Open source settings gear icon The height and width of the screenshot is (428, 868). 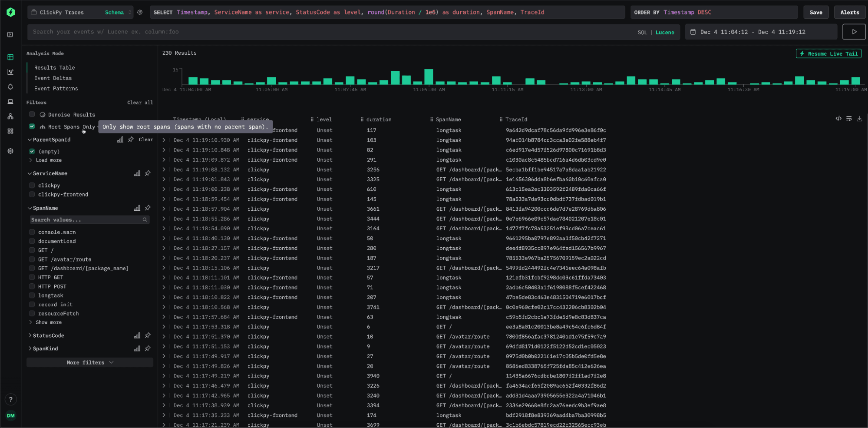tap(140, 13)
